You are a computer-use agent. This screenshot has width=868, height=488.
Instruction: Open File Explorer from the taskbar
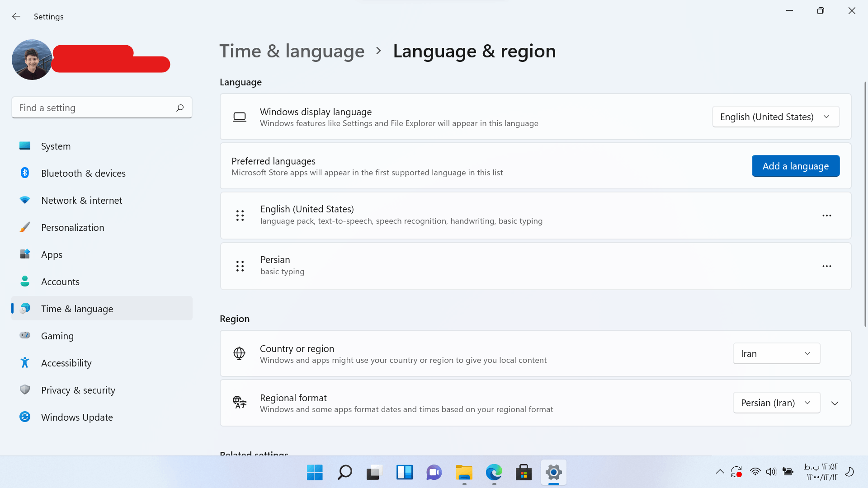click(464, 472)
